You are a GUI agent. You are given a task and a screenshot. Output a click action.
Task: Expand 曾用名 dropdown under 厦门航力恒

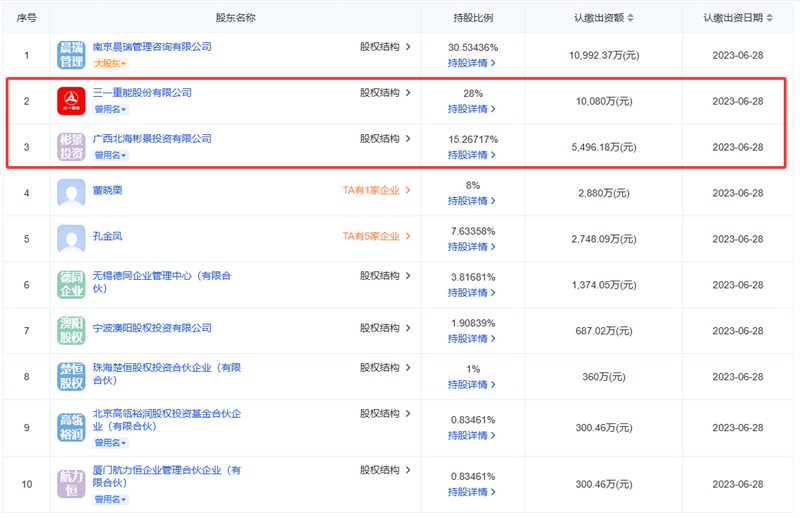coord(110,499)
